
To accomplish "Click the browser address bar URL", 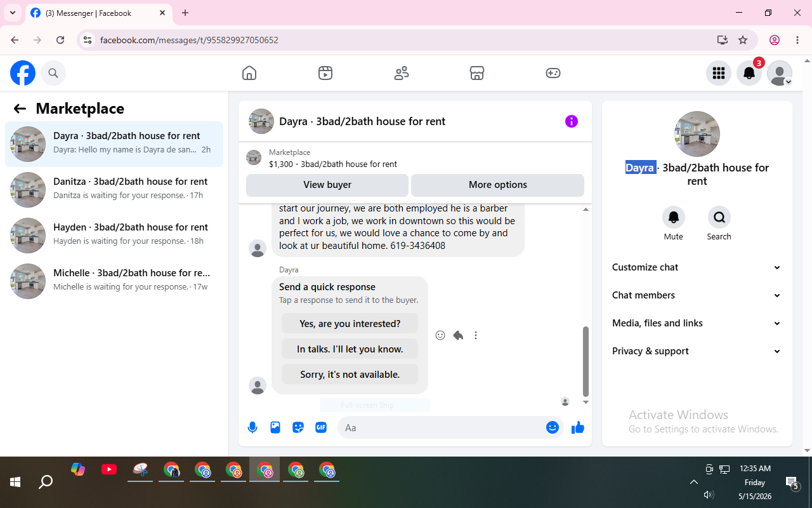I will tap(189, 40).
